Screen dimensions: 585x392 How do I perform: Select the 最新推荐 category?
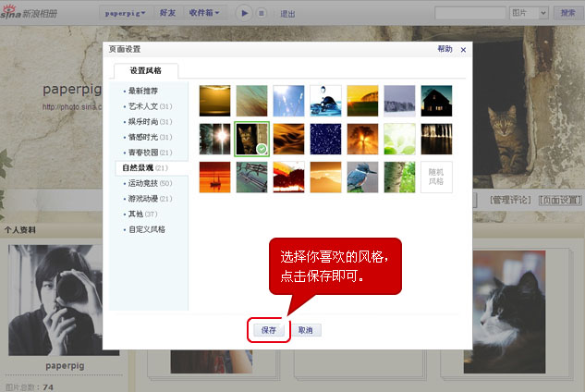pos(143,91)
